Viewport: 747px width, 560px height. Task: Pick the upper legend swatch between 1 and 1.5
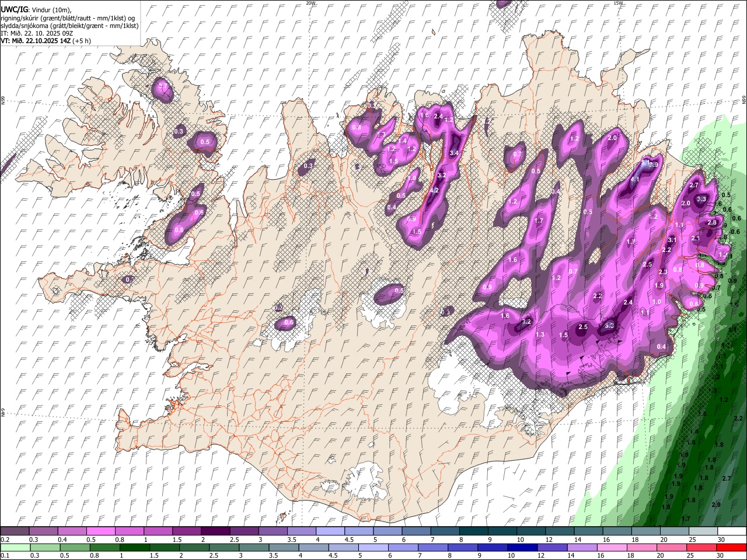(x=158, y=531)
